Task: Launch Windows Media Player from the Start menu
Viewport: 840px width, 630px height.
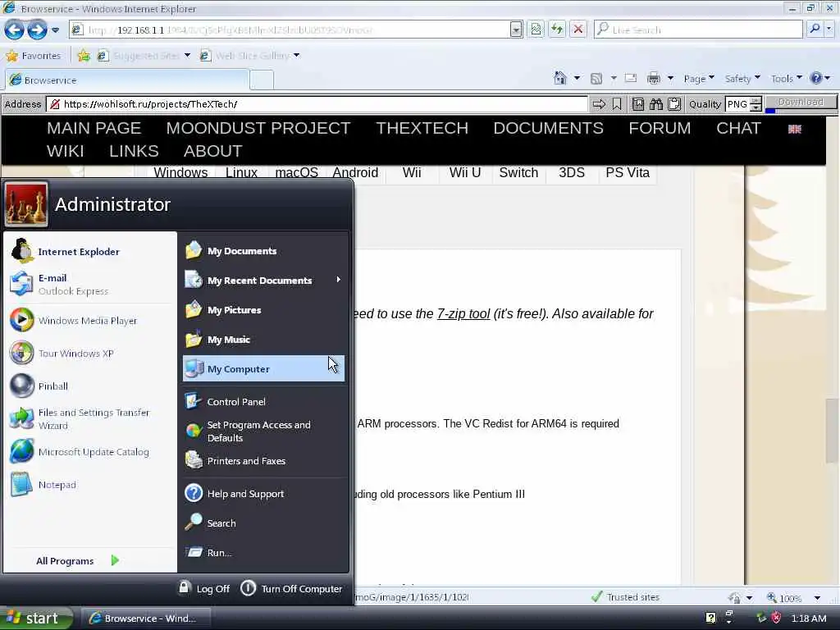Action: pyautogui.click(x=90, y=321)
